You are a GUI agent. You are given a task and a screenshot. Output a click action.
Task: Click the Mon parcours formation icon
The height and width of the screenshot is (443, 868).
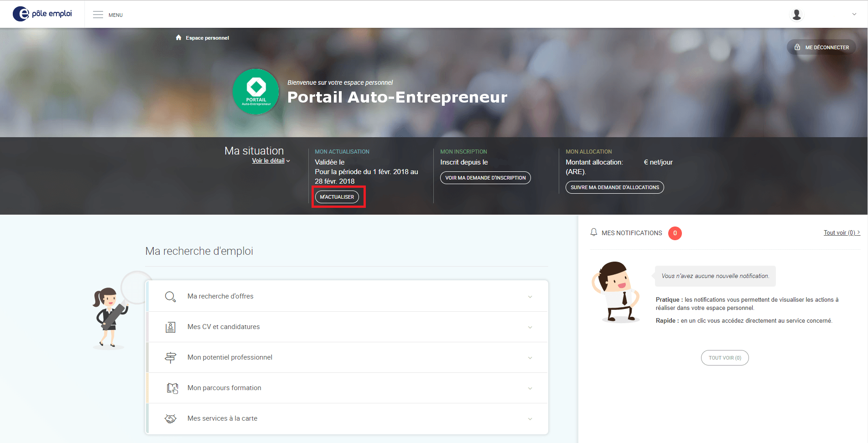pyautogui.click(x=172, y=388)
